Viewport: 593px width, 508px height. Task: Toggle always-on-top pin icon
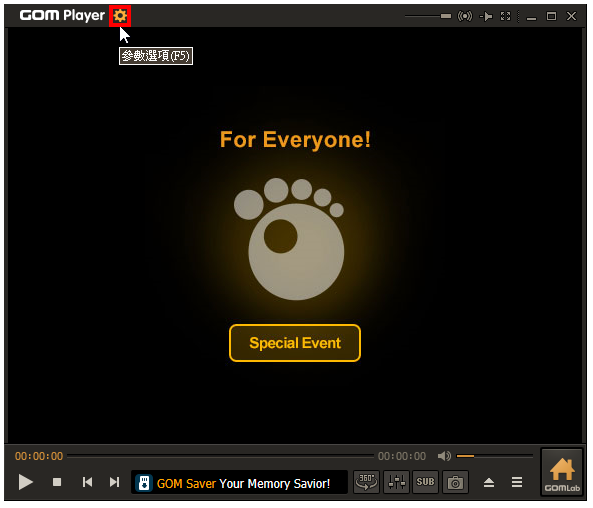[x=486, y=16]
